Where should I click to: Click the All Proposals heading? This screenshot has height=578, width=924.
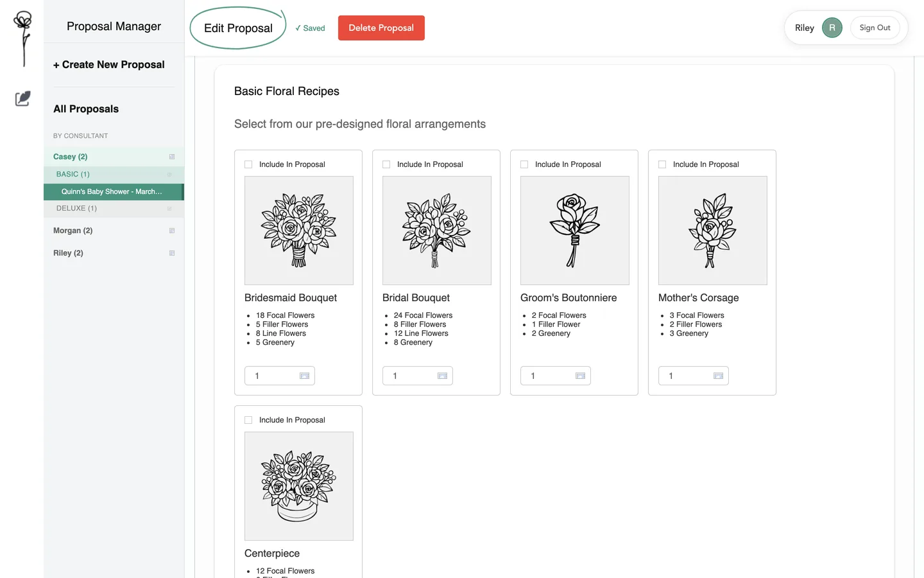coord(86,109)
